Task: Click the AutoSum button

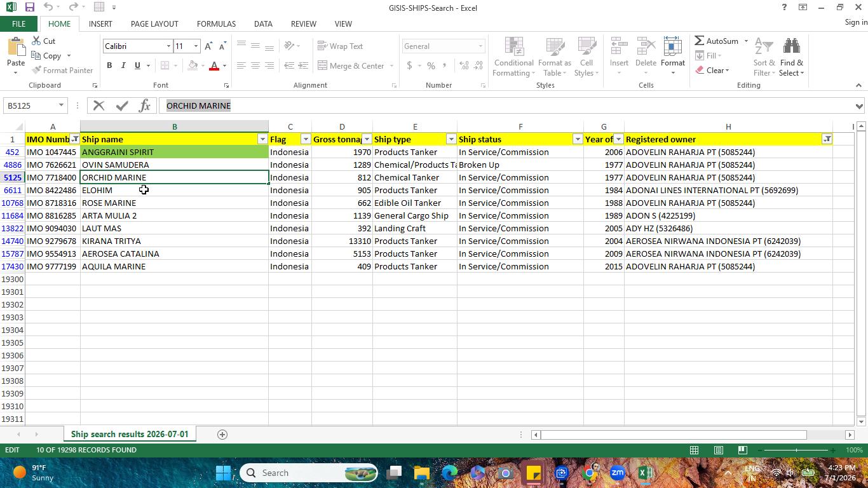Action: click(x=717, y=41)
